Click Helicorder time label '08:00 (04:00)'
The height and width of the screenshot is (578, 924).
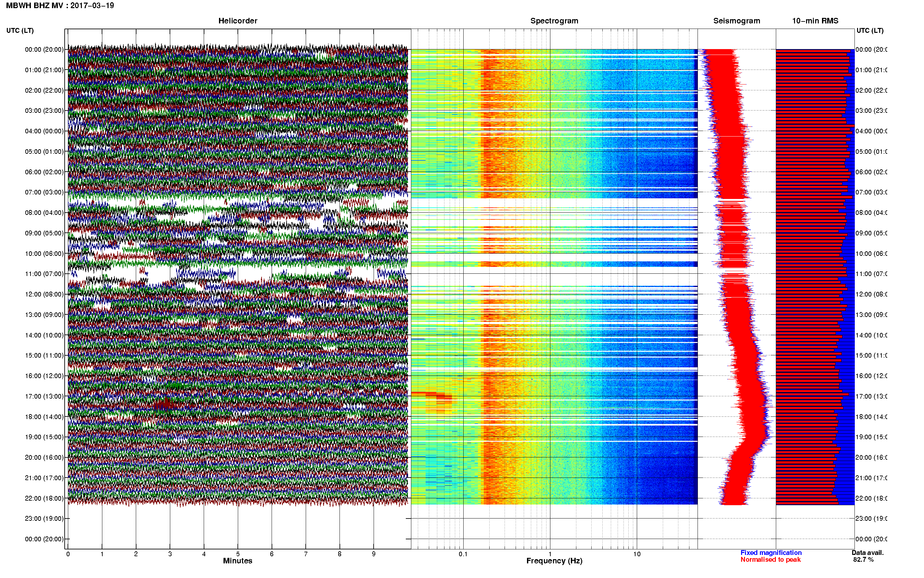pos(44,213)
